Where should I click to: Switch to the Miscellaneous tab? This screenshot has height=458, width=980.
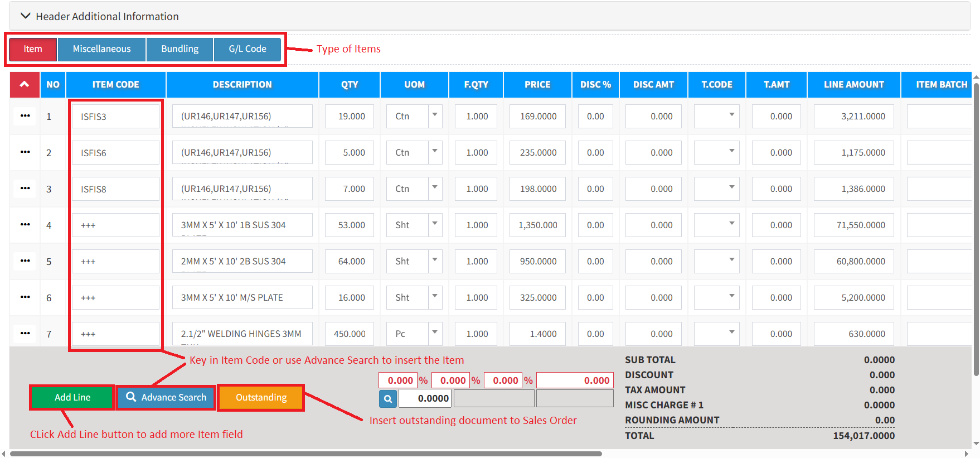pos(101,49)
